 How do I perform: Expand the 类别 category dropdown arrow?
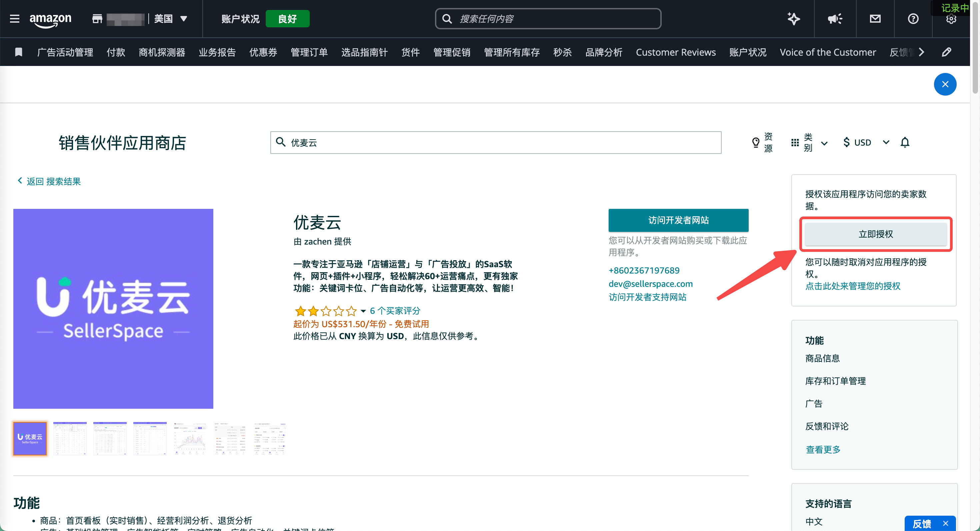[824, 143]
